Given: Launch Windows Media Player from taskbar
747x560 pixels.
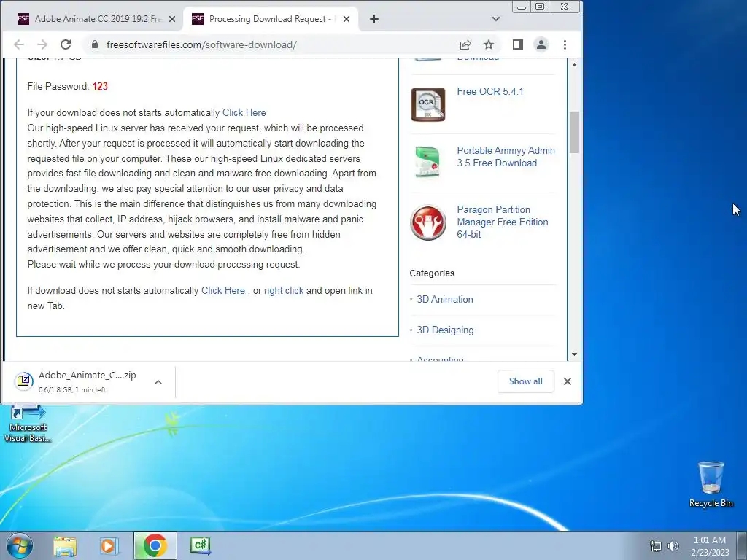Looking at the screenshot, I should click(x=109, y=545).
